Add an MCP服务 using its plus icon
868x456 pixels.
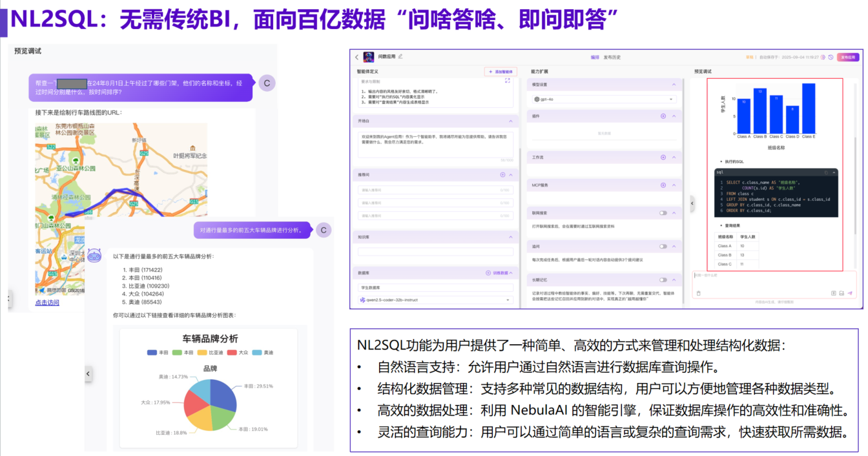click(x=663, y=185)
